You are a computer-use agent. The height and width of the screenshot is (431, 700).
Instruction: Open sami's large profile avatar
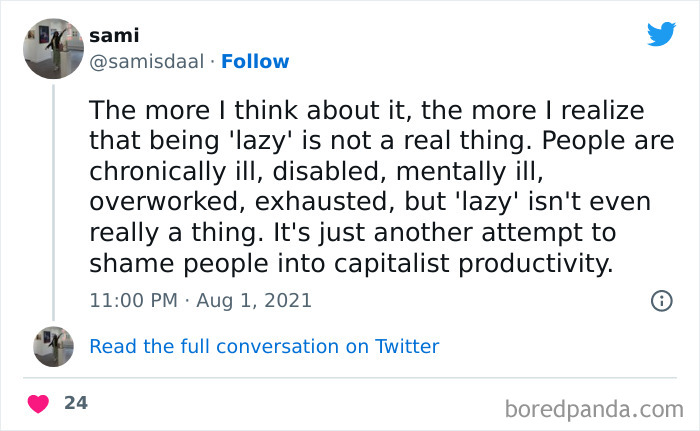pyautogui.click(x=53, y=48)
